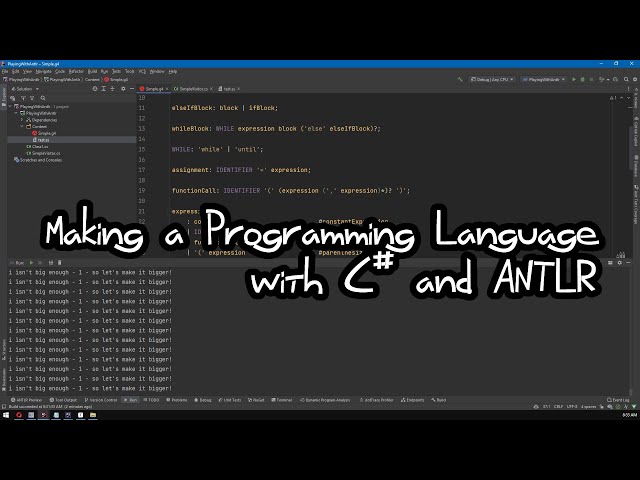Viewport: 640px width, 480px height.
Task: Click the search icon in Solution explorer toolbar
Action: [43, 98]
